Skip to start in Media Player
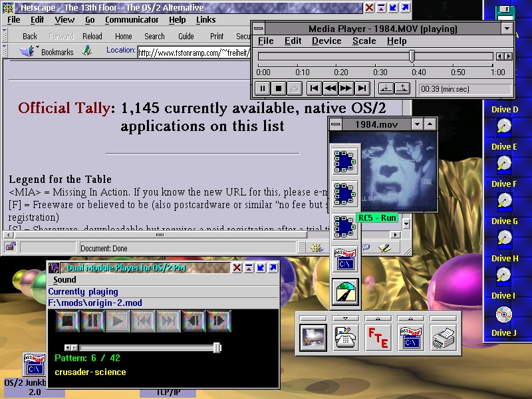This screenshot has width=532, height=399. pos(314,88)
